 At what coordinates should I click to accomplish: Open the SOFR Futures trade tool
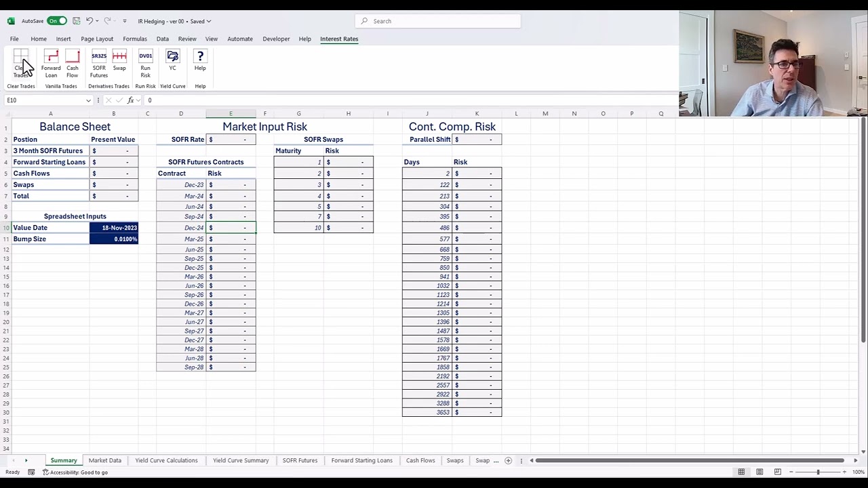pyautogui.click(x=99, y=64)
